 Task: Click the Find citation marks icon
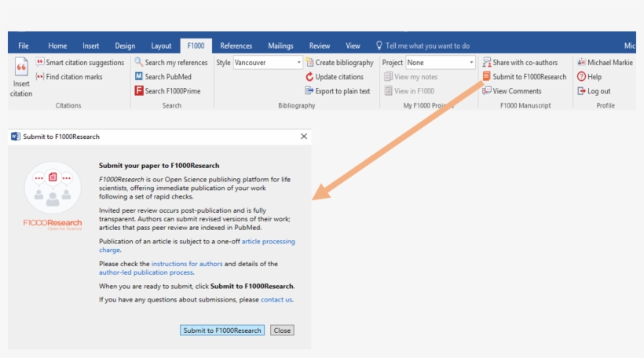(40, 76)
